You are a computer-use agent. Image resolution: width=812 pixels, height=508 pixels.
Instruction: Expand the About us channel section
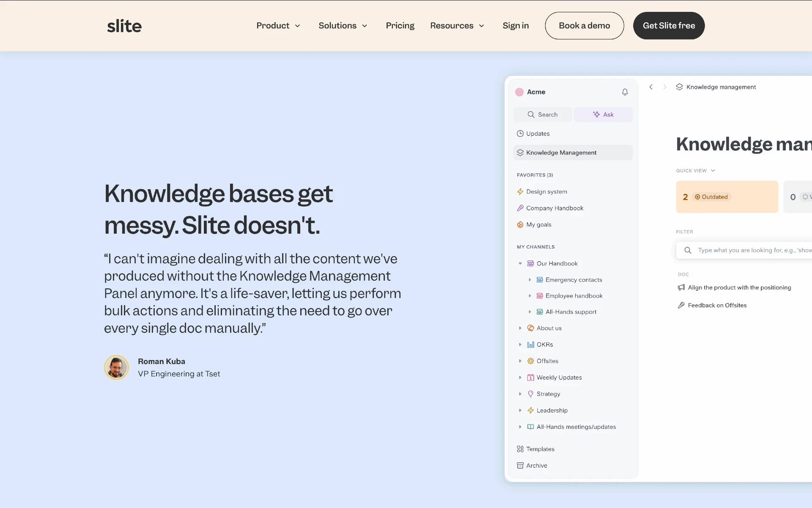click(x=520, y=328)
